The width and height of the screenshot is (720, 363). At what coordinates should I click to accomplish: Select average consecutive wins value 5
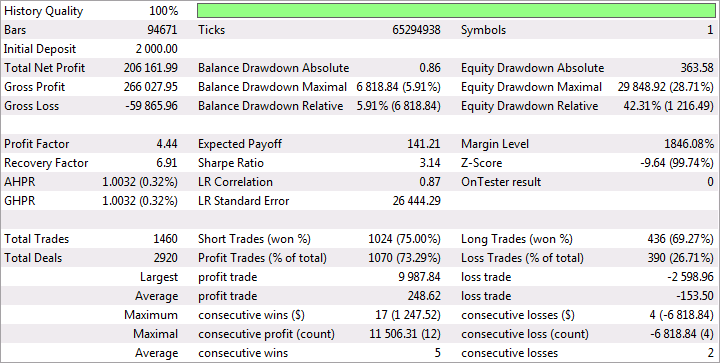[437, 353]
